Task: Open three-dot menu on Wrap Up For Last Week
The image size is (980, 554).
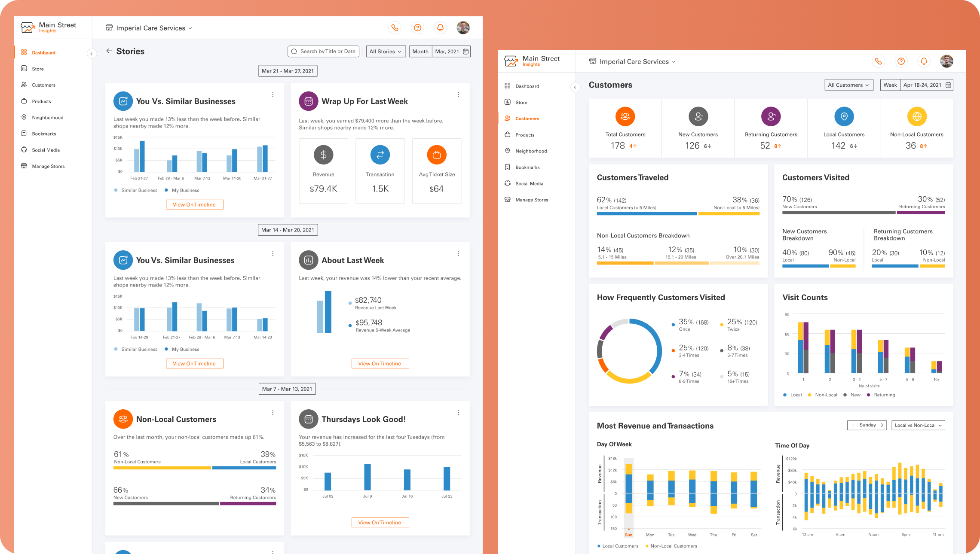Action: [458, 95]
